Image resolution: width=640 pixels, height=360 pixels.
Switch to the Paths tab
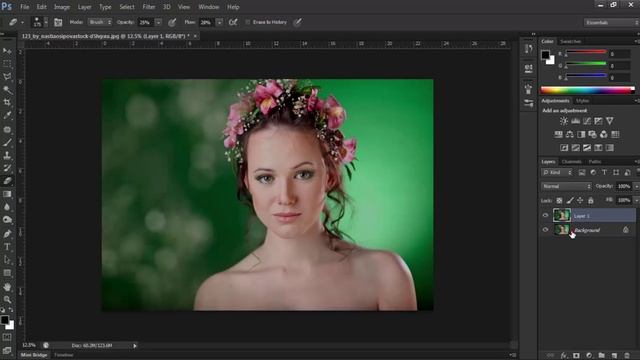(x=595, y=162)
